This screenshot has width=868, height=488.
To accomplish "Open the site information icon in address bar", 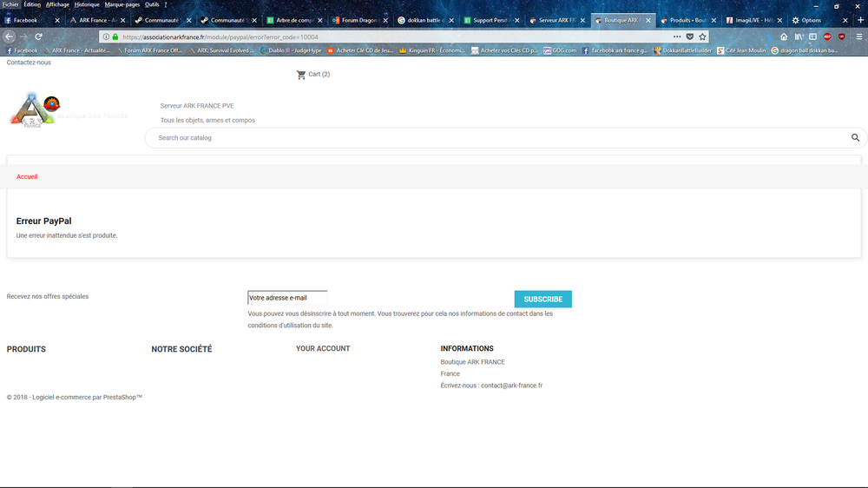I will pos(106,36).
